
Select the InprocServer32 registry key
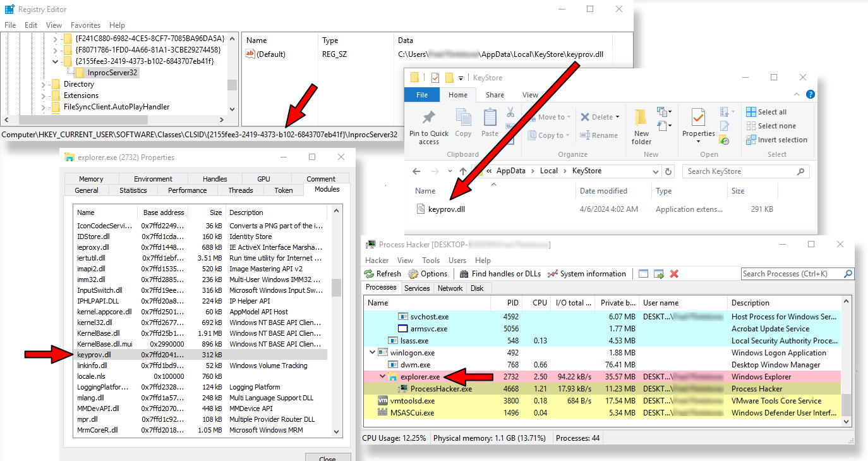point(106,73)
